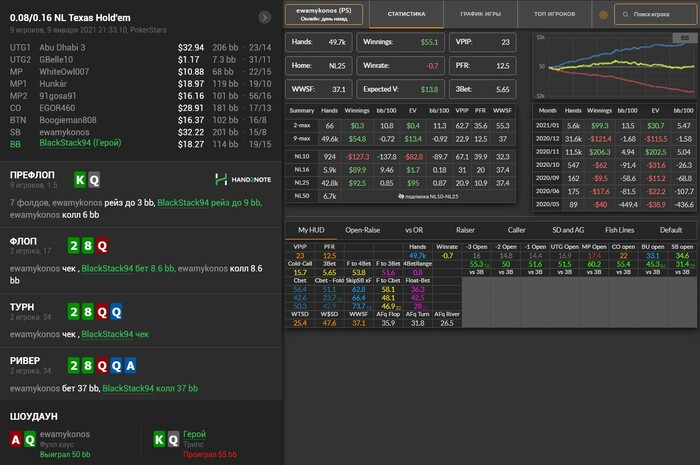Select the SD and AG HUD tab
Screen dimensions: 700x465
coord(568,230)
